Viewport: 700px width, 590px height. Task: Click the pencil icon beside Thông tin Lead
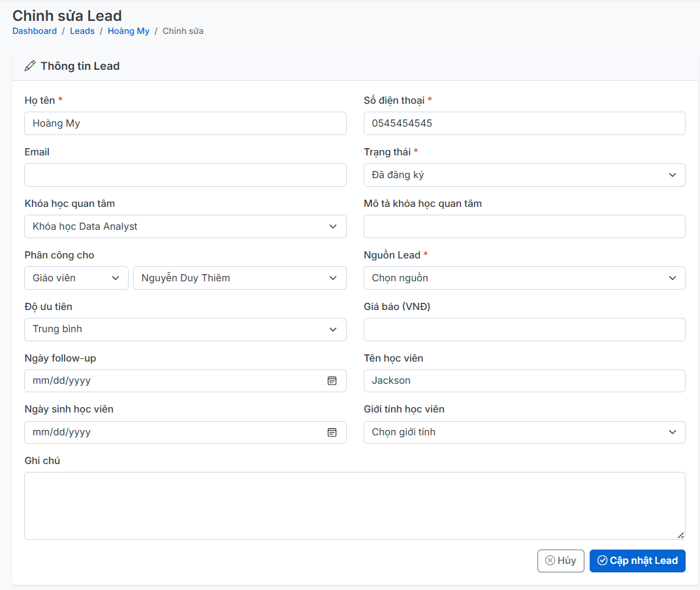pyautogui.click(x=29, y=66)
